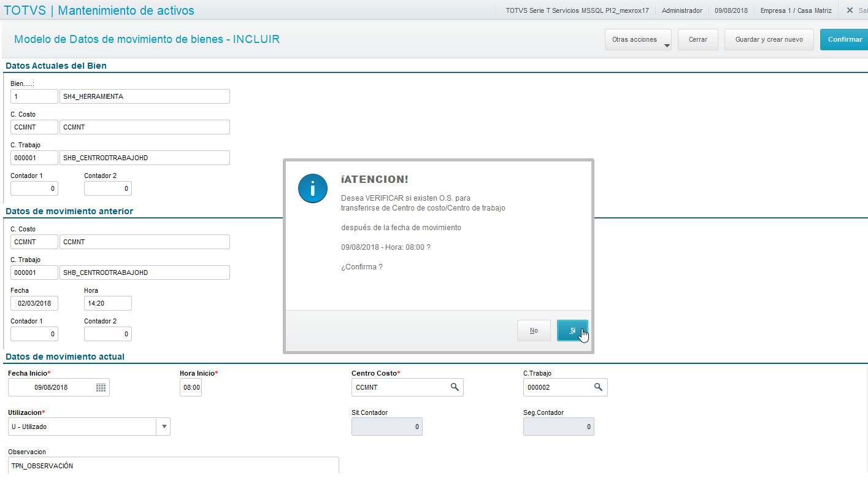The image size is (868, 491).
Task: Click the SH4_HERRAMIENTA description field
Action: click(145, 96)
